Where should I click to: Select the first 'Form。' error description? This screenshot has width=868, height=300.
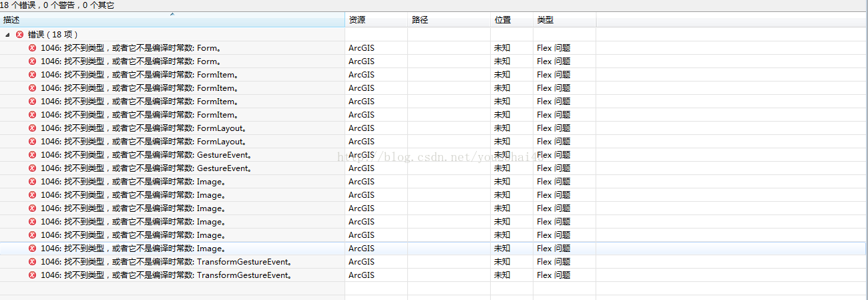[x=131, y=47]
